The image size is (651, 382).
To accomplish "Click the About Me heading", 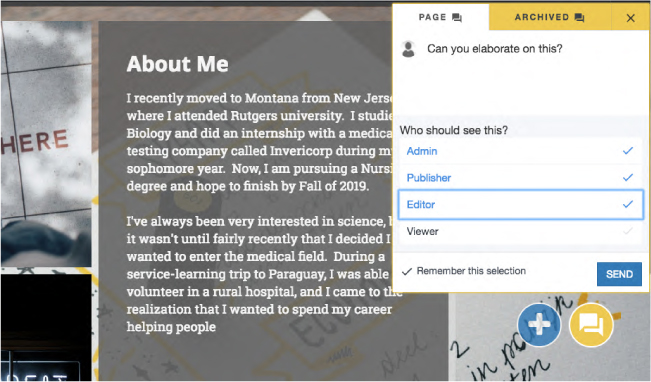I will 178,64.
